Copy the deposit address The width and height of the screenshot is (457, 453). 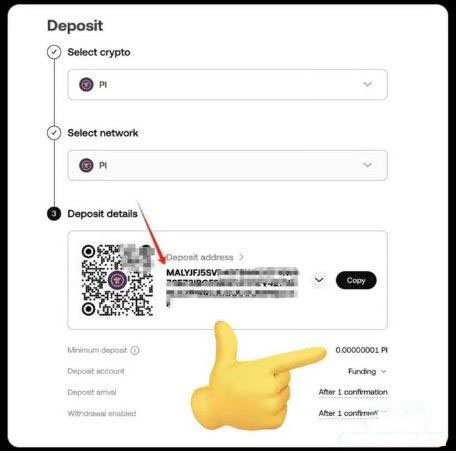click(356, 280)
